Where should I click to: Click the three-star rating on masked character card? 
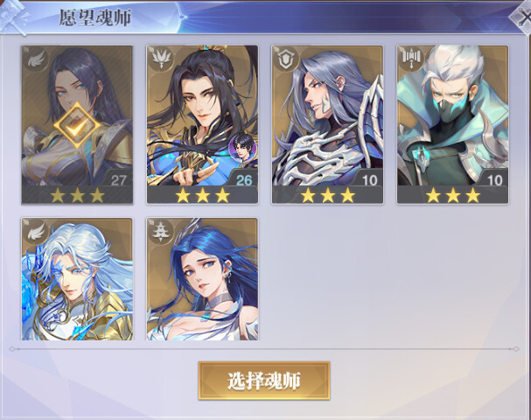click(453, 195)
